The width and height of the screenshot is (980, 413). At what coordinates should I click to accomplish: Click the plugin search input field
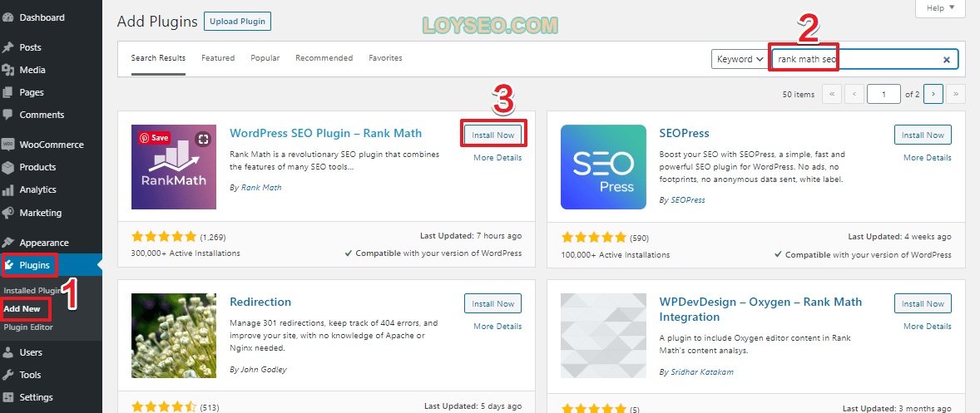click(x=855, y=59)
